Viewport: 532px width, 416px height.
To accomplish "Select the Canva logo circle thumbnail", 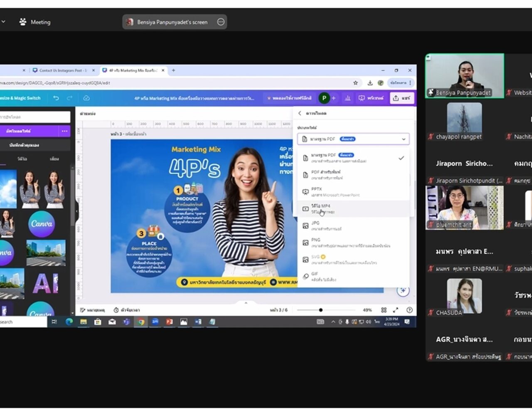I will click(x=42, y=223).
